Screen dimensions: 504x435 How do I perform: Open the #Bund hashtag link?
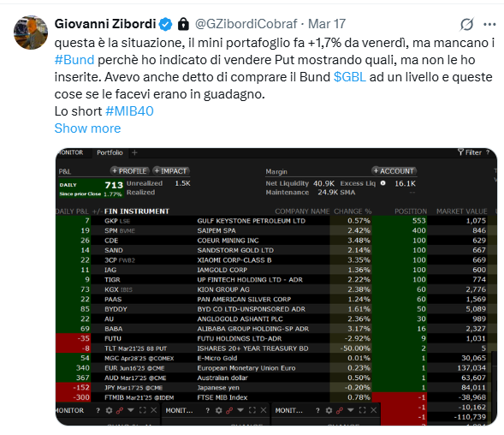click(74, 60)
